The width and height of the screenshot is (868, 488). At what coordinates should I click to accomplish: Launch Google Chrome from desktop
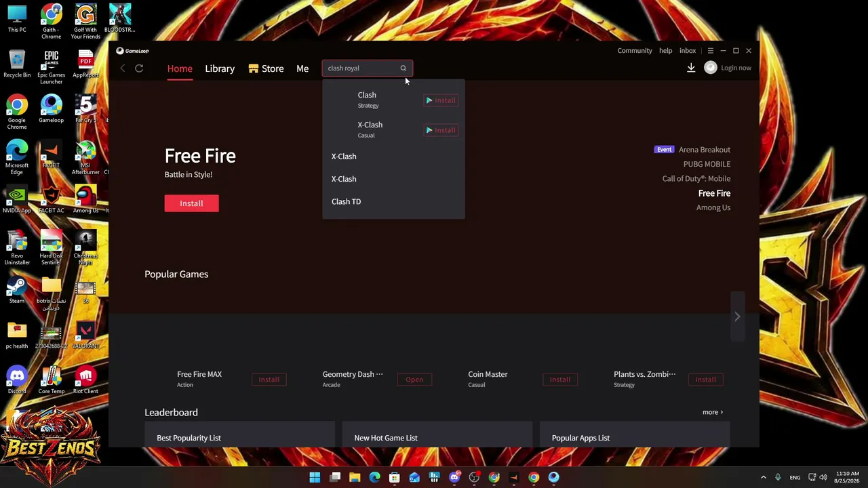point(17,113)
